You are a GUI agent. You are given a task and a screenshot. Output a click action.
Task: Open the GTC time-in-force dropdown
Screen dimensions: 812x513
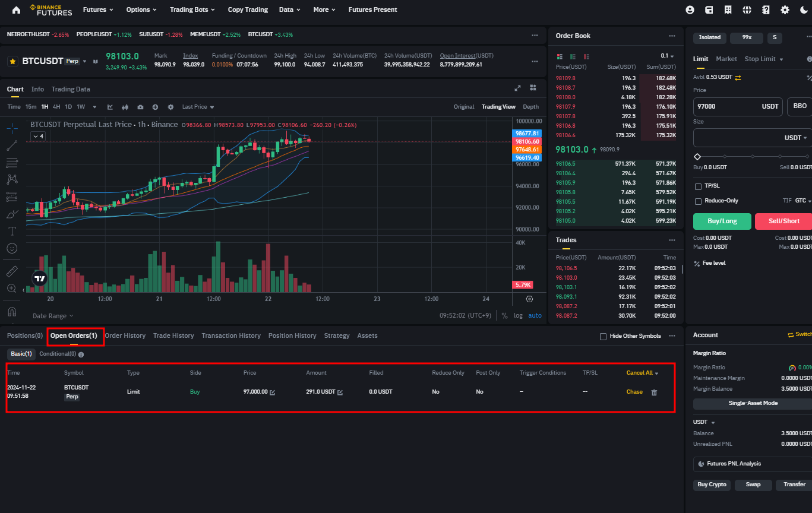[803, 201]
